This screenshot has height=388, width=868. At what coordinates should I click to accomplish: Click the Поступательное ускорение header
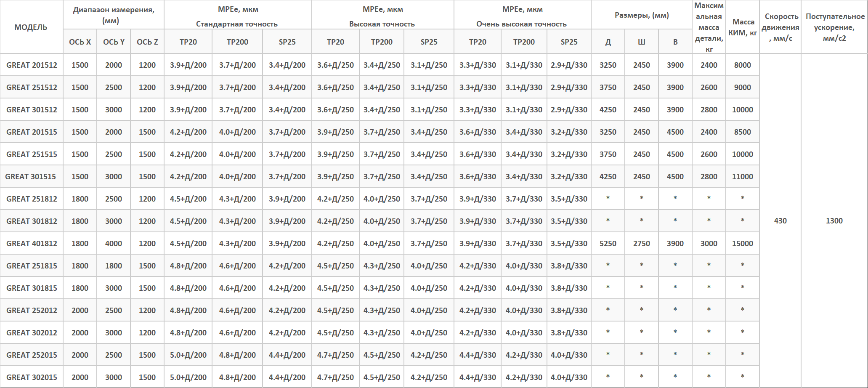(835, 27)
